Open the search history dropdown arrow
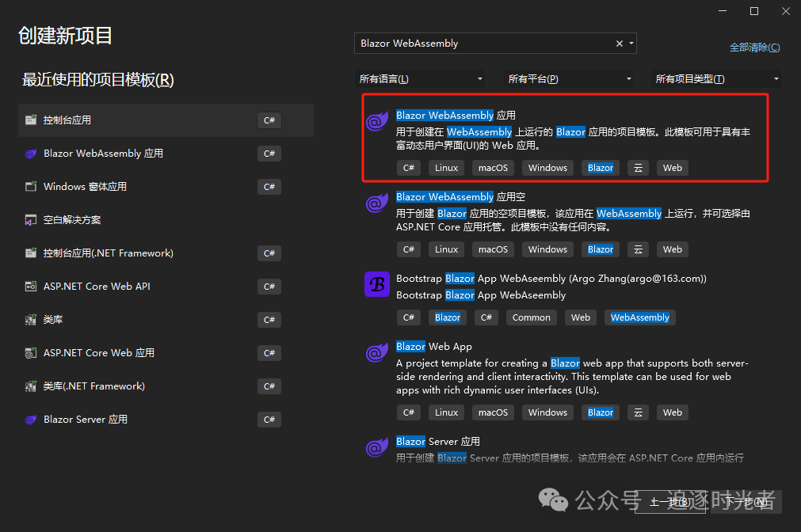801x532 pixels. click(631, 44)
